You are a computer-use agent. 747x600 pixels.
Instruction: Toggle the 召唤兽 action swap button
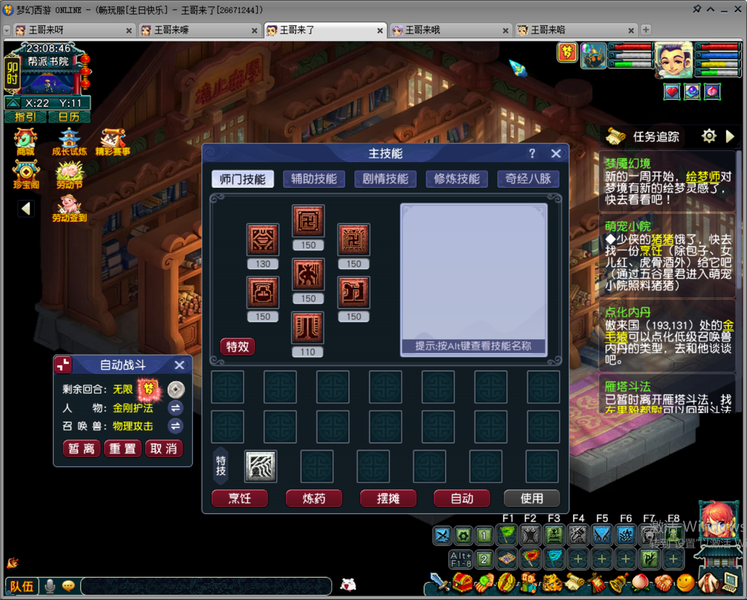[175, 426]
